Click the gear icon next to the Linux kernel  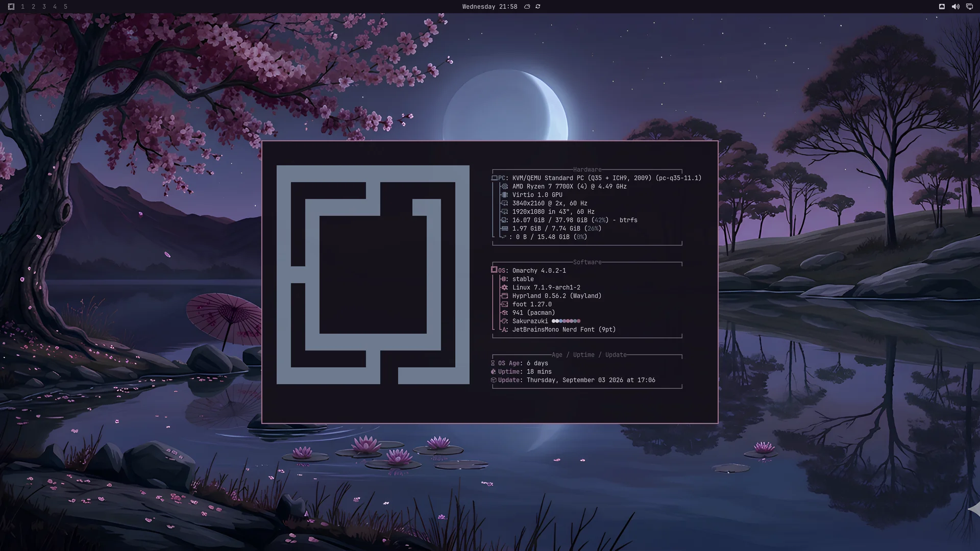(505, 287)
